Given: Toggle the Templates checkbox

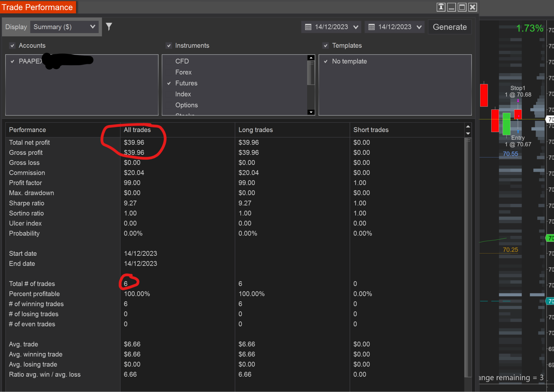Looking at the screenshot, I should 325,45.
